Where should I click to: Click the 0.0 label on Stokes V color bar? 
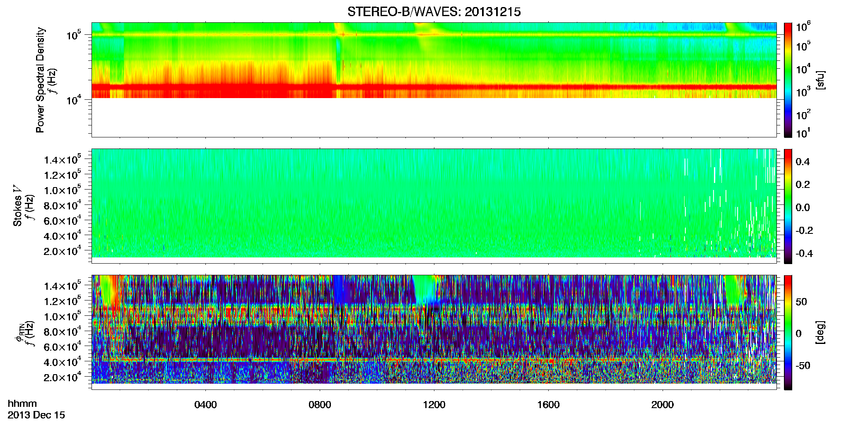click(x=803, y=208)
